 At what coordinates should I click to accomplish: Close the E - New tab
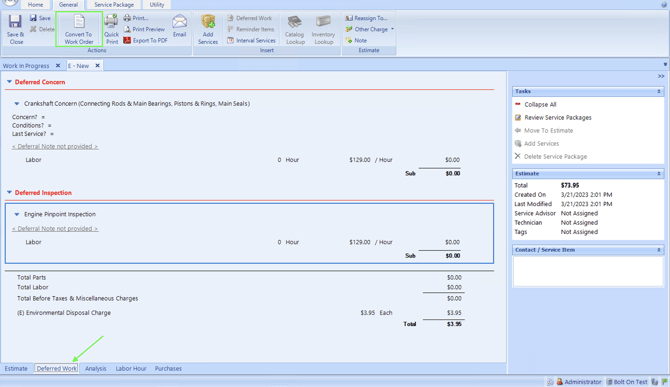(x=97, y=65)
